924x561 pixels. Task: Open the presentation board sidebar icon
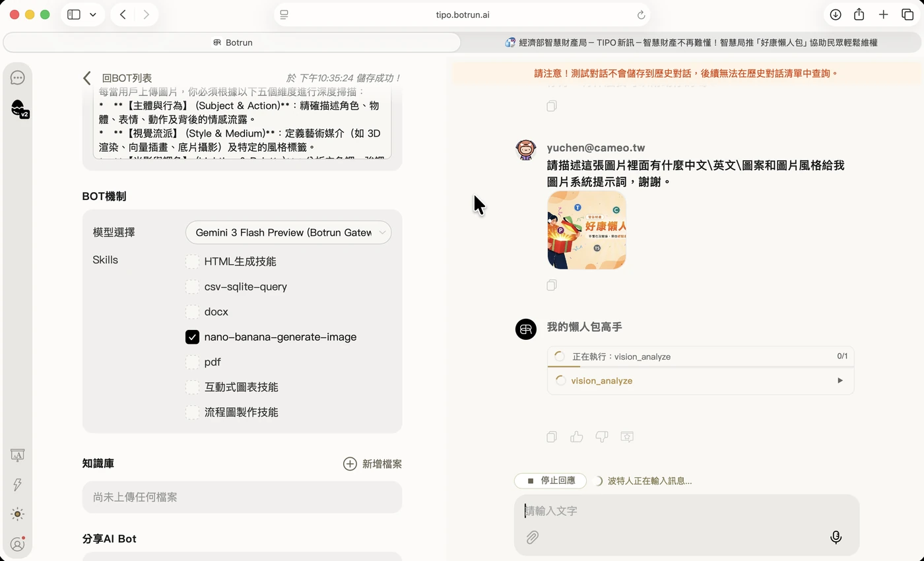(x=18, y=455)
